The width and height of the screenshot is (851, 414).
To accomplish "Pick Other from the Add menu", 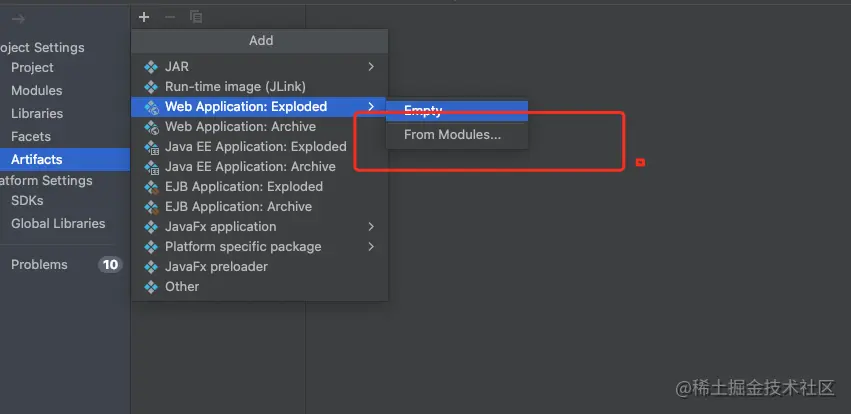I will [x=182, y=287].
